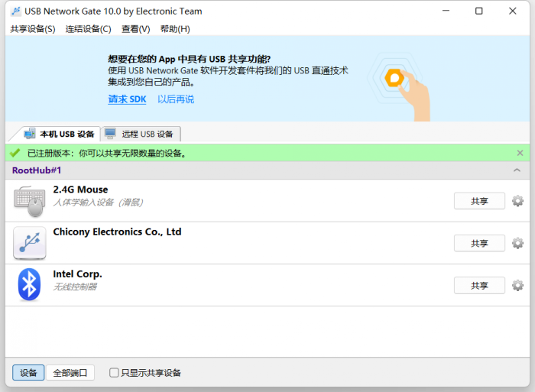Switch to 远程 USB 设备 tab
Viewport: 535px width, 392px height.
141,134
